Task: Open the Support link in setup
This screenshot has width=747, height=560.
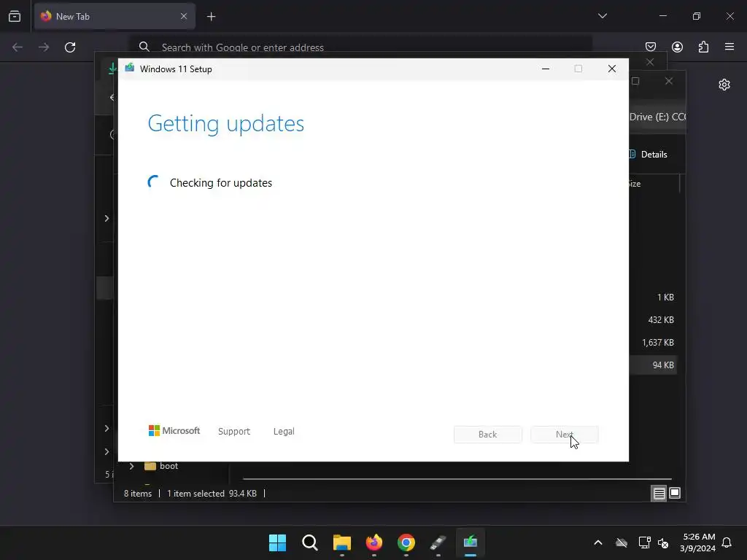Action: (x=234, y=432)
